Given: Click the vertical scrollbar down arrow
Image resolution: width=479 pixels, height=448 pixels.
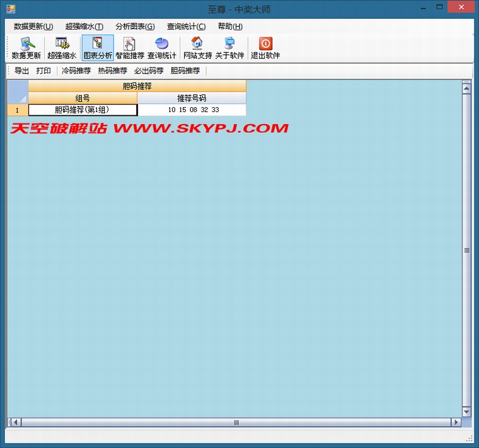Looking at the screenshot, I should click(x=466, y=411).
